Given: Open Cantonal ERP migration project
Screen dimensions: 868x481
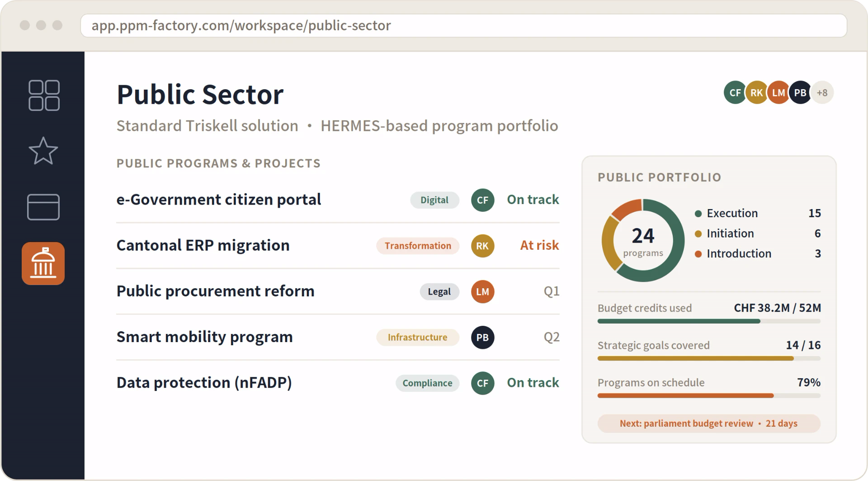Looking at the screenshot, I should click(x=203, y=245).
